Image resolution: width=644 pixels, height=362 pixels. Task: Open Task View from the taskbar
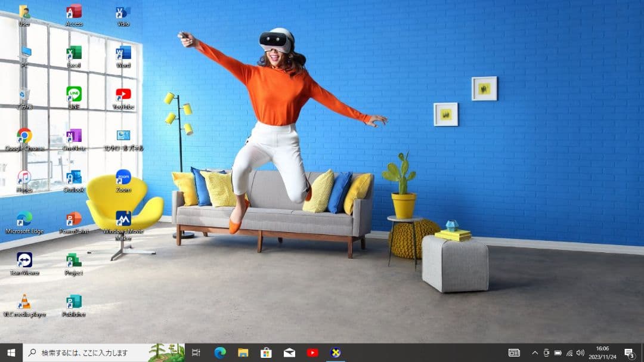[x=196, y=353]
